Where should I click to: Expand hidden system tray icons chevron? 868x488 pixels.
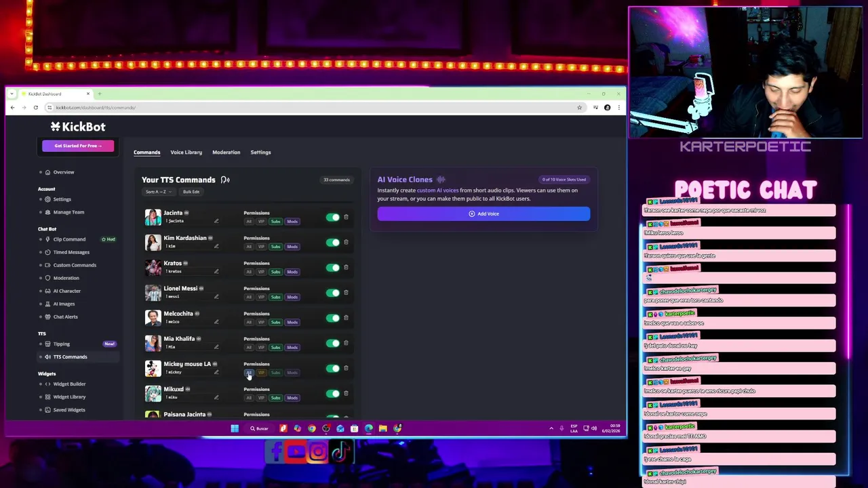(x=551, y=428)
